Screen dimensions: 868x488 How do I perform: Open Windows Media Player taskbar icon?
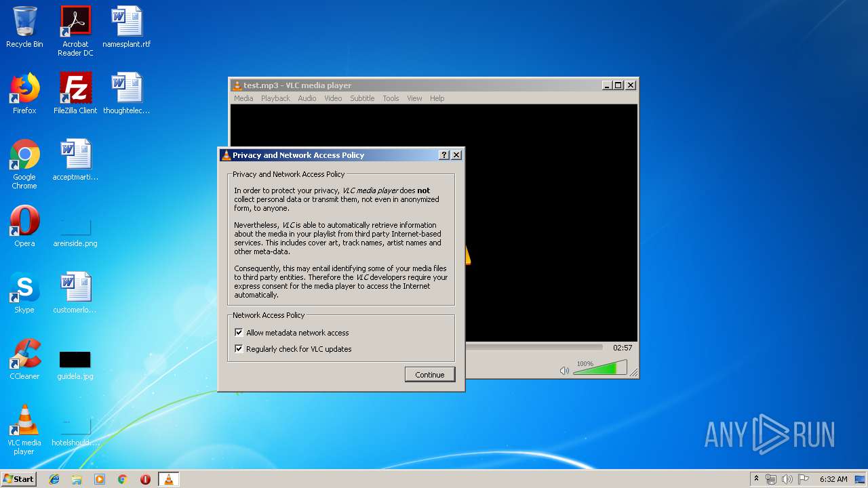point(100,479)
